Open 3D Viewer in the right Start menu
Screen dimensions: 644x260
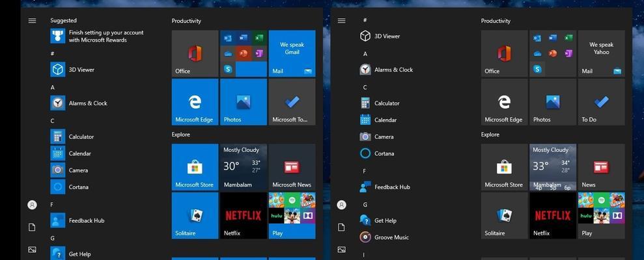point(380,36)
